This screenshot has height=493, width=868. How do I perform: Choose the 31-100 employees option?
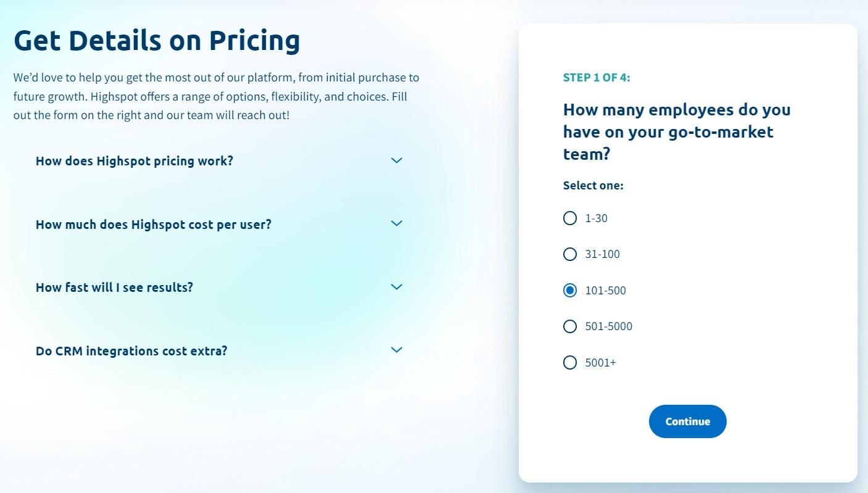click(570, 254)
